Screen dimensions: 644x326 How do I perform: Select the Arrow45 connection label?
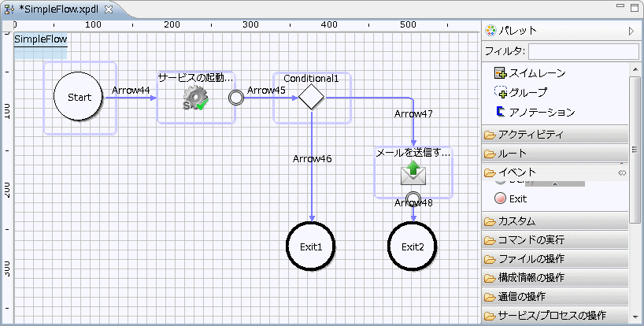click(x=266, y=90)
